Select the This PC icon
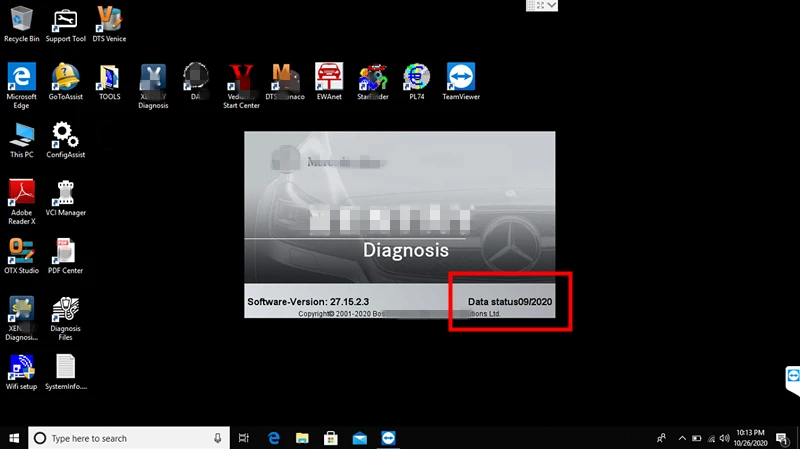 coord(21,139)
